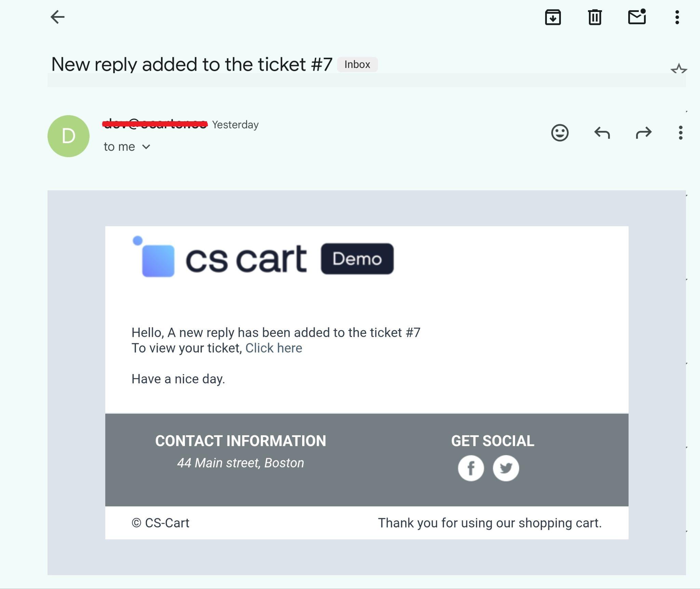Open the Twitter social icon
This screenshot has height=589, width=700.
coord(506,468)
